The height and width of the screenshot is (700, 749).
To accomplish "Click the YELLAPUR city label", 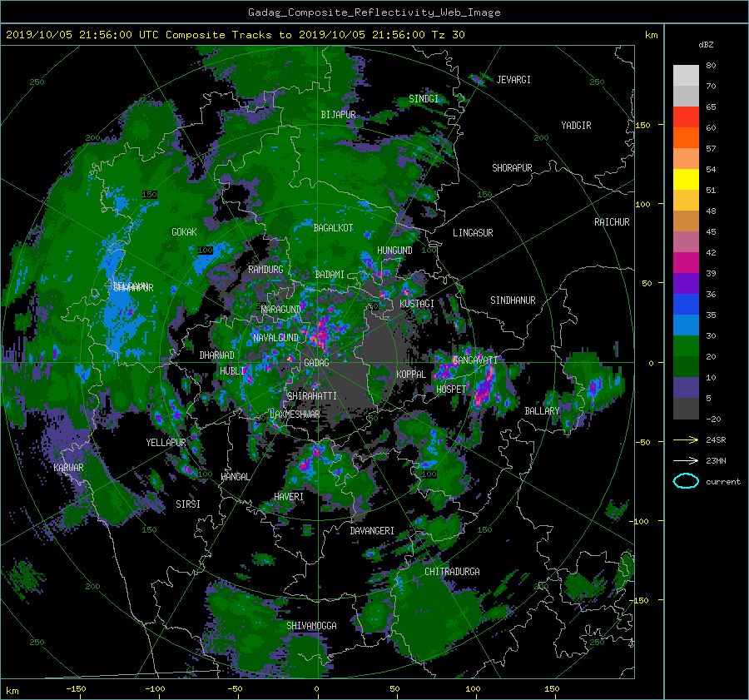I will 166,443.
